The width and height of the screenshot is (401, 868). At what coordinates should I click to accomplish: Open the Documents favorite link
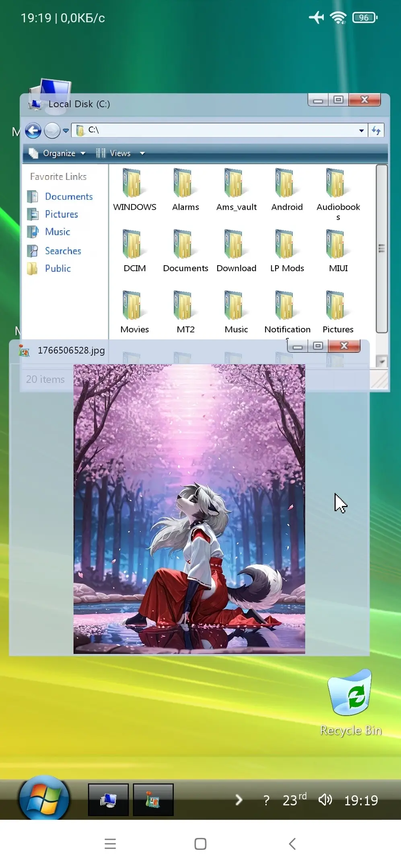coord(68,197)
